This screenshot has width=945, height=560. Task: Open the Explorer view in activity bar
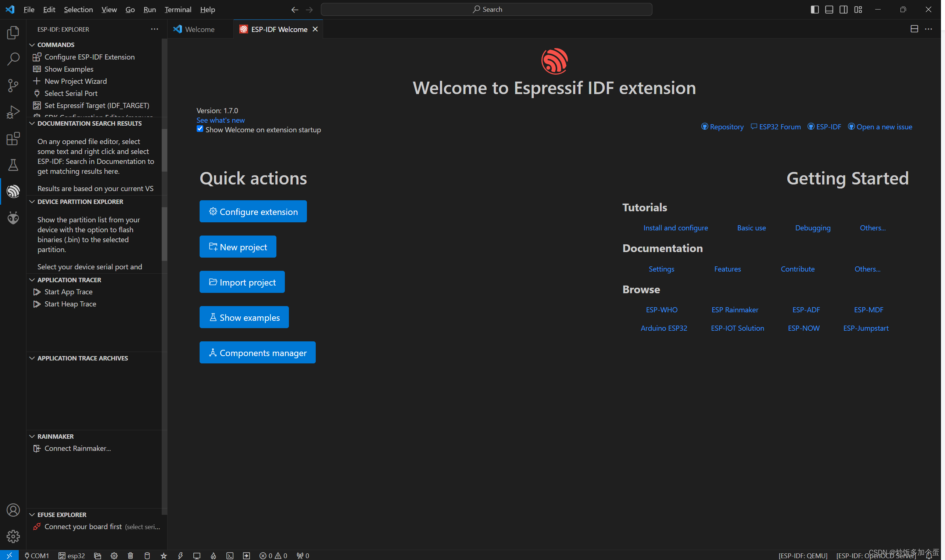coord(13,32)
